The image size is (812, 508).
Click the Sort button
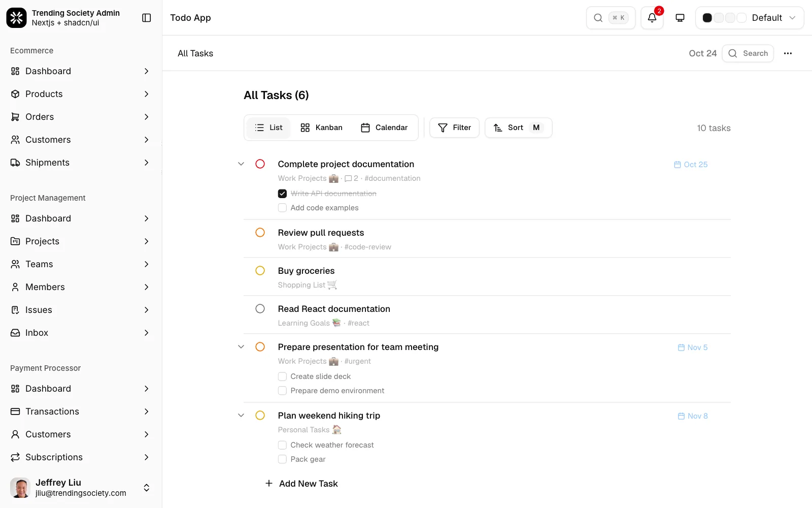coord(518,128)
